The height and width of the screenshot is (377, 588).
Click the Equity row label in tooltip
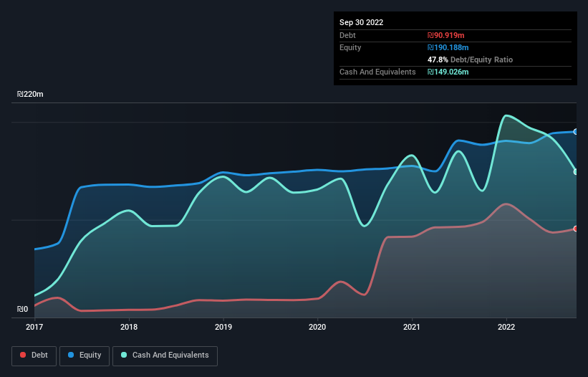pyautogui.click(x=350, y=47)
